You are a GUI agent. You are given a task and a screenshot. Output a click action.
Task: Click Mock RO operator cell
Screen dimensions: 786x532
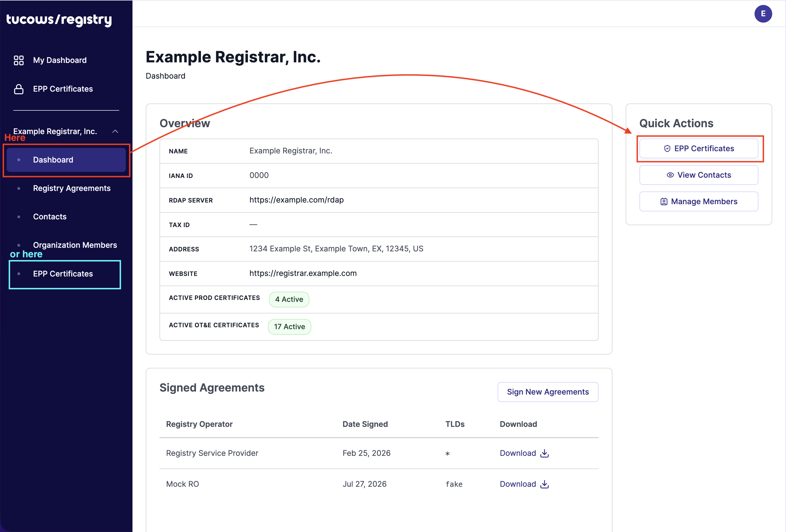182,484
